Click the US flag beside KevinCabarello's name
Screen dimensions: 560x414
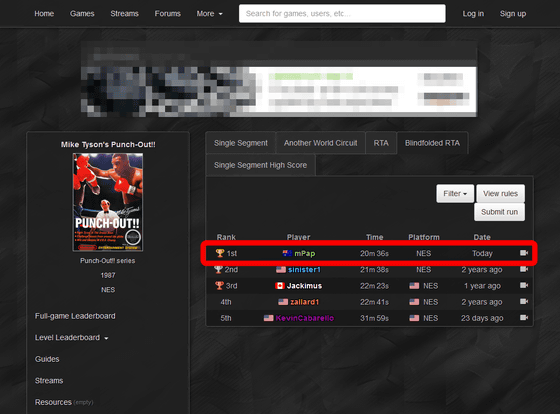point(269,318)
